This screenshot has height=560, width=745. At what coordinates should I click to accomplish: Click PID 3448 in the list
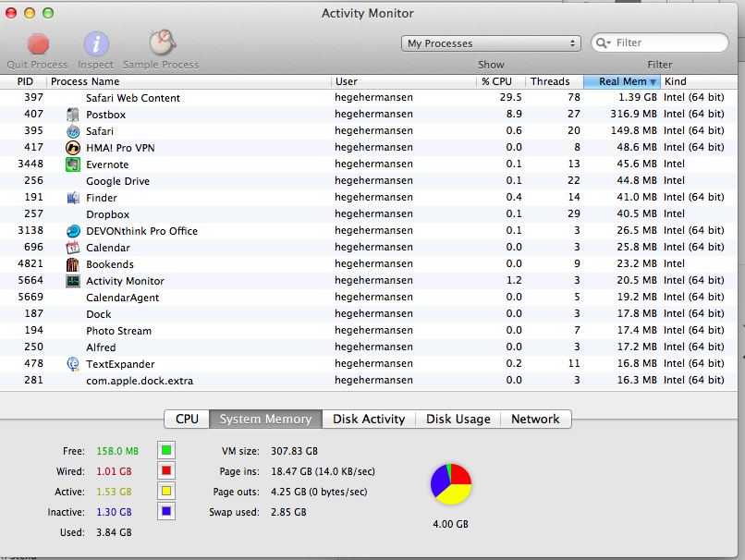(31, 164)
